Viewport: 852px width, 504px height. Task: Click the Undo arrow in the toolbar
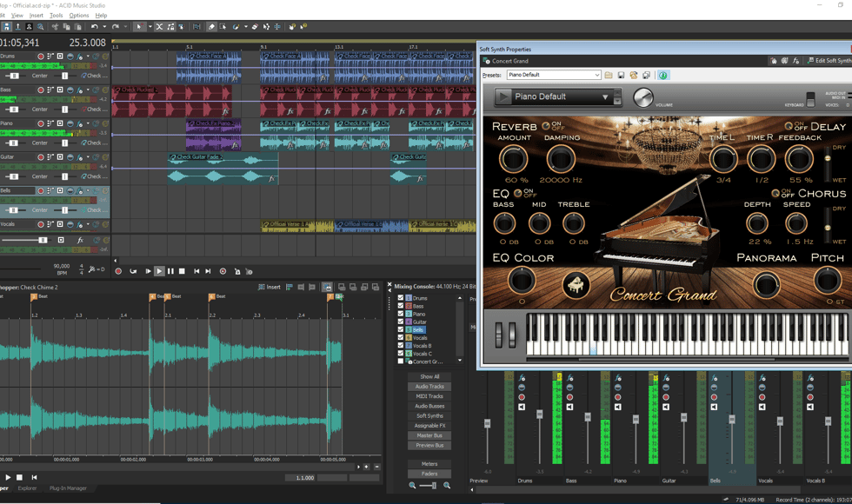[95, 26]
